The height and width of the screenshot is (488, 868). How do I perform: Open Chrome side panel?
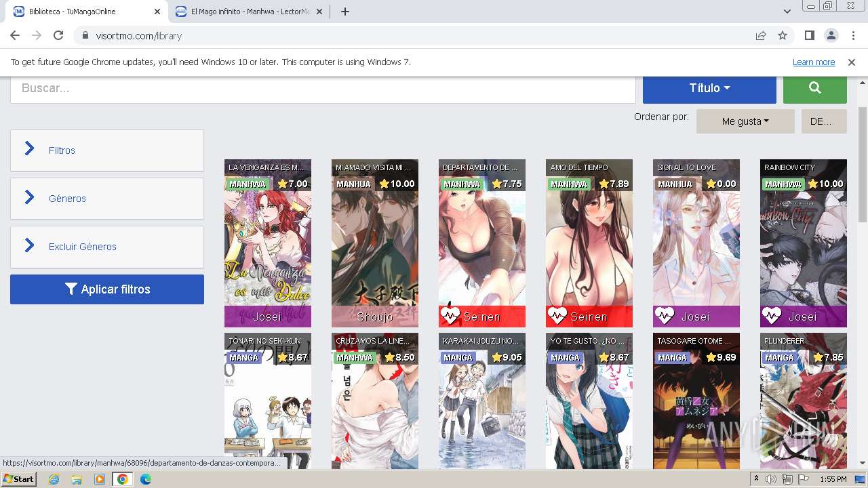click(x=810, y=36)
